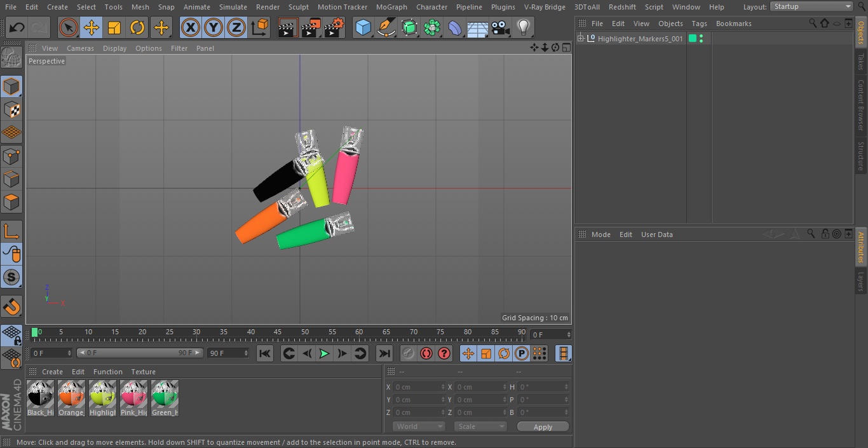Select Edges mode icon
The height and width of the screenshot is (448, 868).
11,179
